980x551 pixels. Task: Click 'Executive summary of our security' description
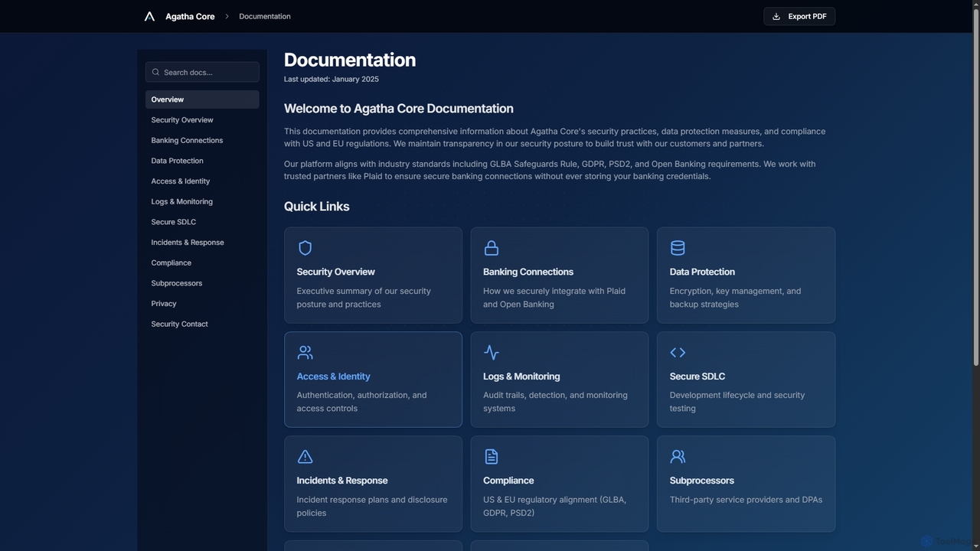click(364, 291)
